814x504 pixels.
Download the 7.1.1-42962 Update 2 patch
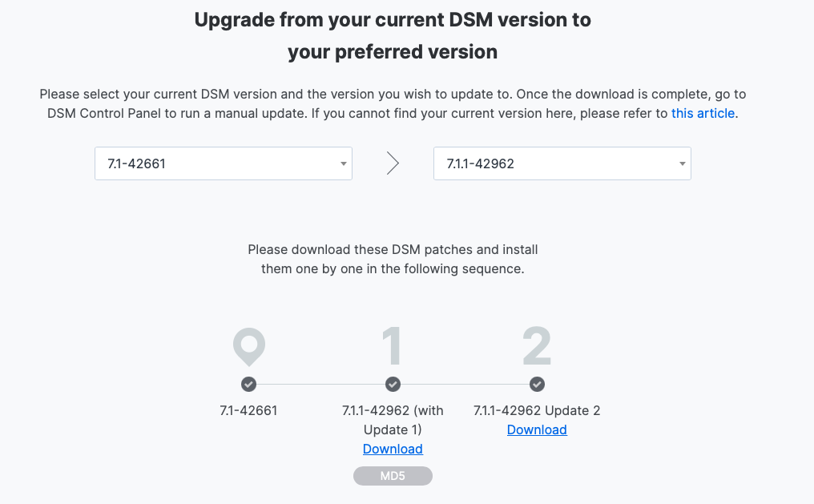point(537,429)
